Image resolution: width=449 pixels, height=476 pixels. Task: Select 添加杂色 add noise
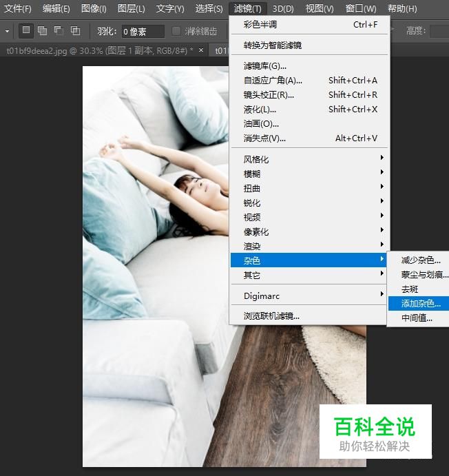click(x=419, y=304)
